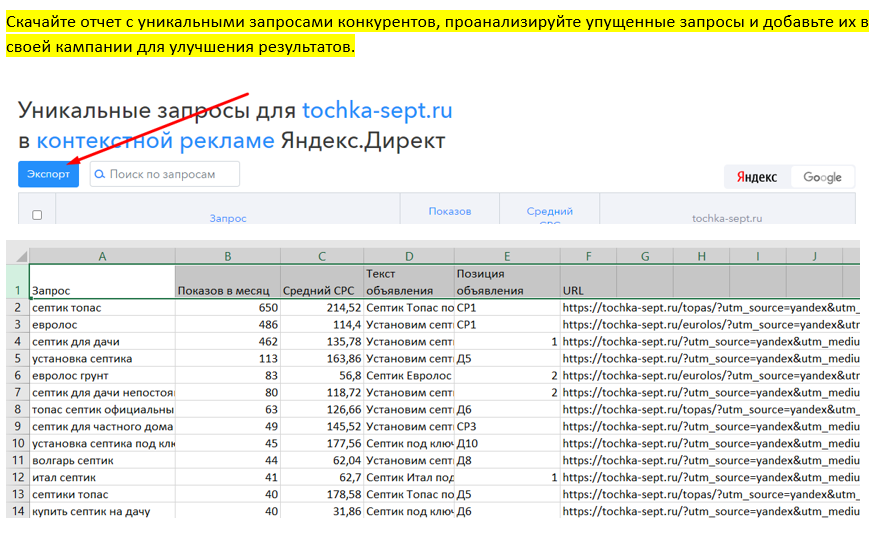Select row number 2 header
The image size is (869, 554).
pyautogui.click(x=17, y=307)
